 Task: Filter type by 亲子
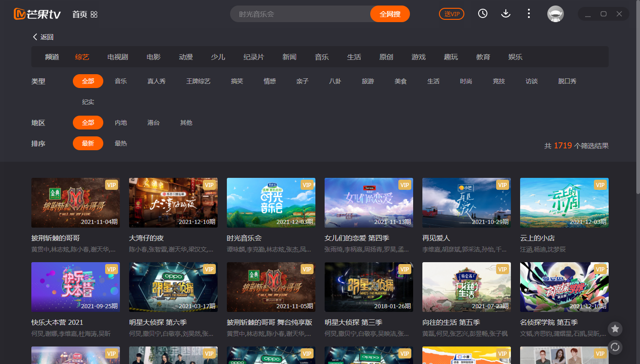pyautogui.click(x=302, y=81)
